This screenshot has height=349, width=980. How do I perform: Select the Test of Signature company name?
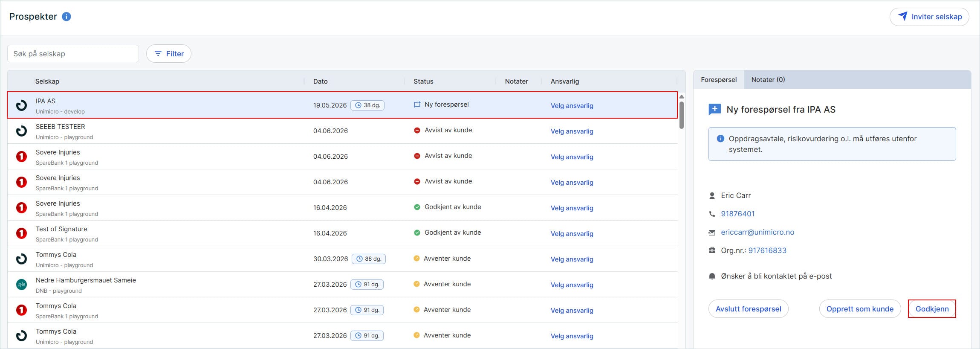tap(61, 229)
